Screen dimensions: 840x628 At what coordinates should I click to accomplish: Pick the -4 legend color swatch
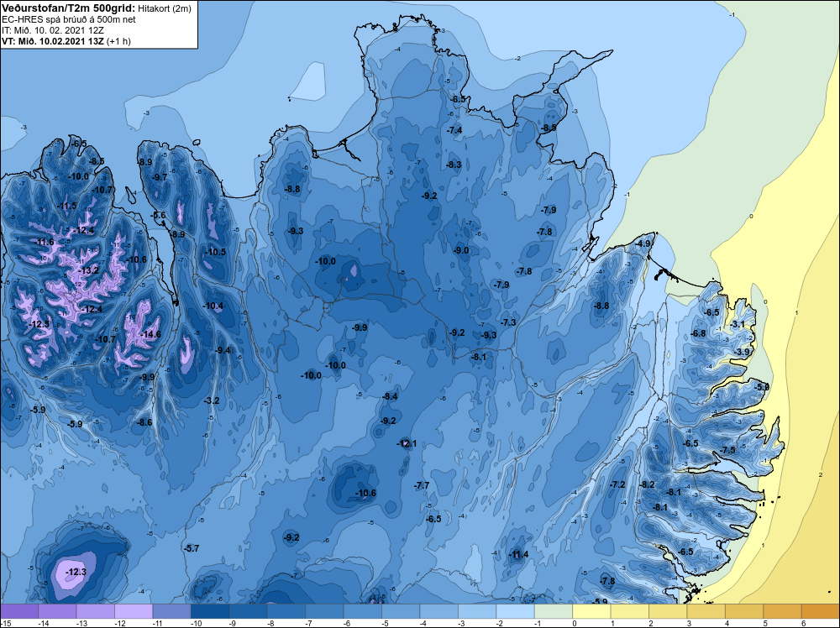tap(438, 611)
